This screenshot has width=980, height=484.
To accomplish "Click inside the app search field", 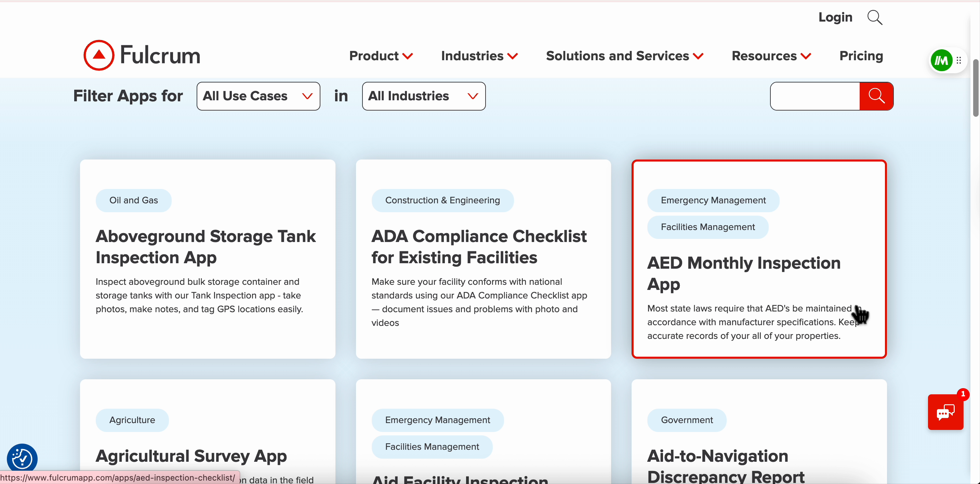I will pyautogui.click(x=815, y=96).
